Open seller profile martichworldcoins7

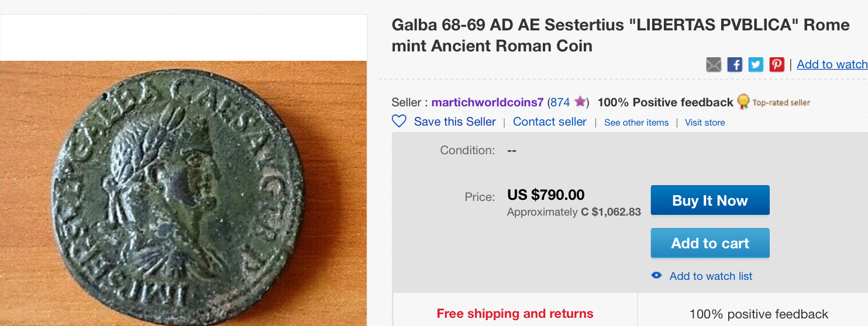click(x=487, y=102)
